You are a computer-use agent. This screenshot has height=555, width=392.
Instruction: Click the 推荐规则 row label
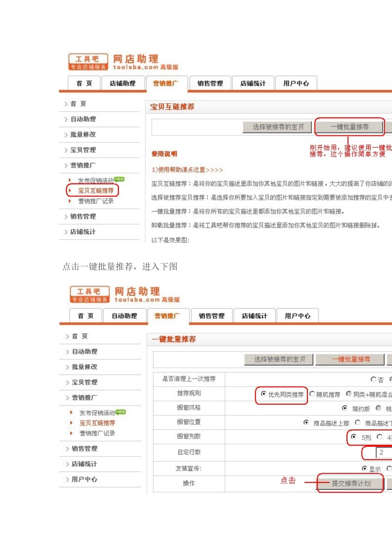(x=189, y=394)
